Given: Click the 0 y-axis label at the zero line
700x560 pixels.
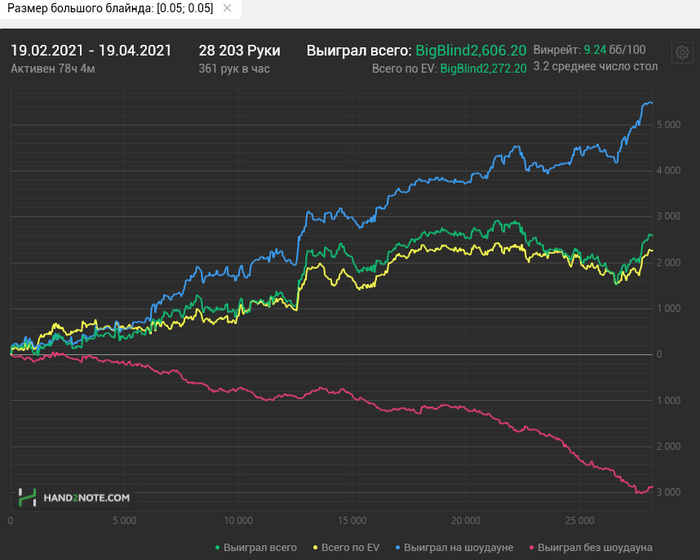Looking at the screenshot, I should (659, 354).
